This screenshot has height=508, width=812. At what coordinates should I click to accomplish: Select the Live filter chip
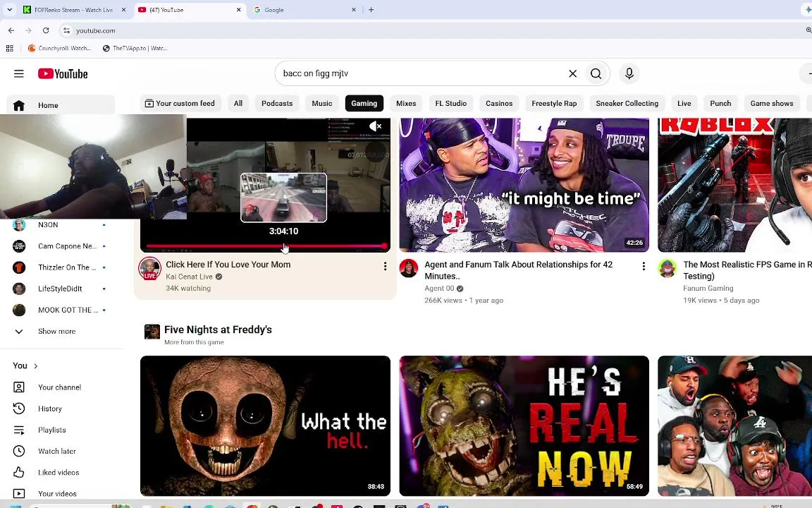click(684, 103)
